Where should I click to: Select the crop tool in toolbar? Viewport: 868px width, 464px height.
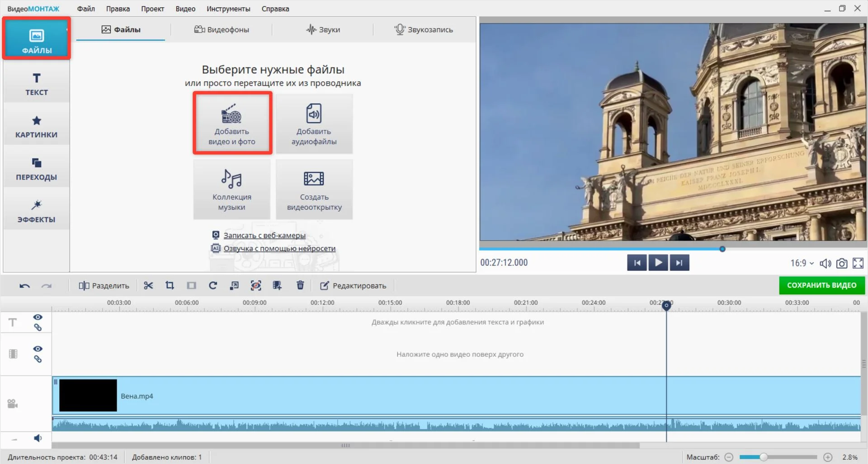pos(170,285)
